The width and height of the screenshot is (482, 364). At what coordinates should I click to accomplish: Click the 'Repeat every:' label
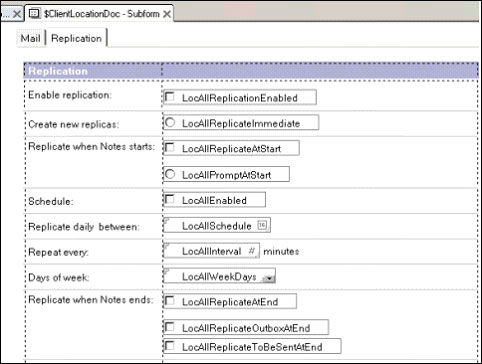(x=58, y=252)
